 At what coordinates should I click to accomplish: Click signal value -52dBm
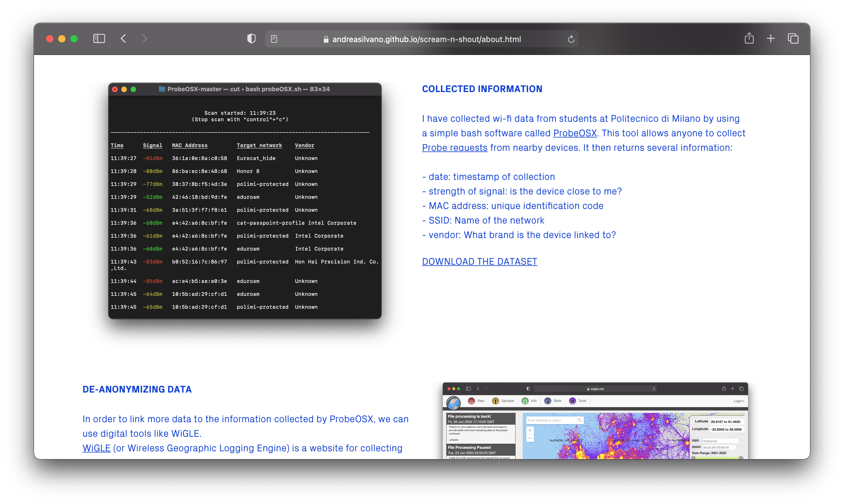tap(152, 197)
